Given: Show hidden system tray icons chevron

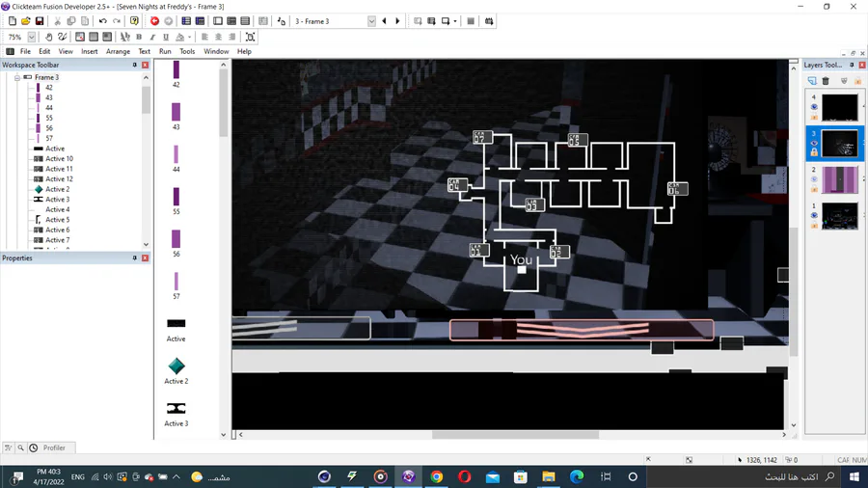Looking at the screenshot, I should tap(176, 476).
